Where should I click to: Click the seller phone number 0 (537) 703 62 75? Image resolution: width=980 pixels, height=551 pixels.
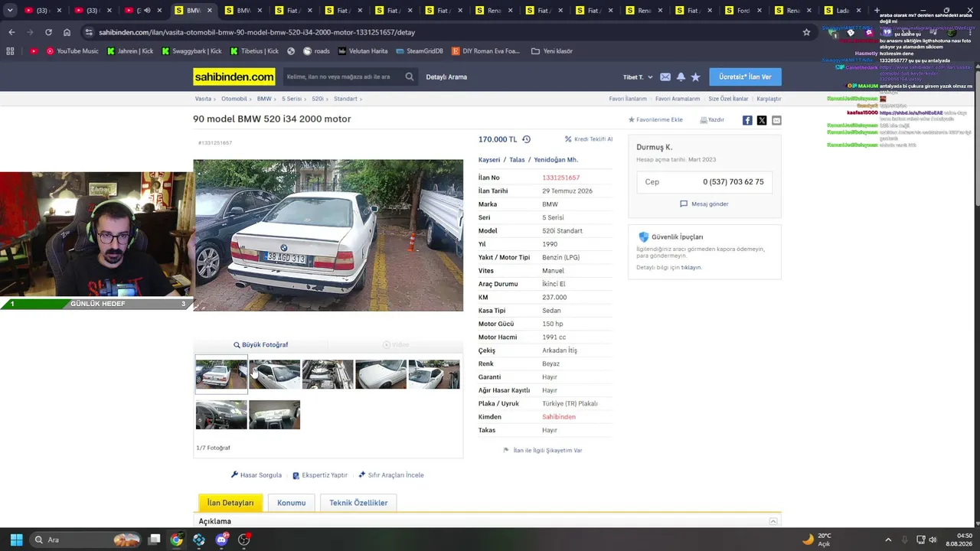coord(733,182)
